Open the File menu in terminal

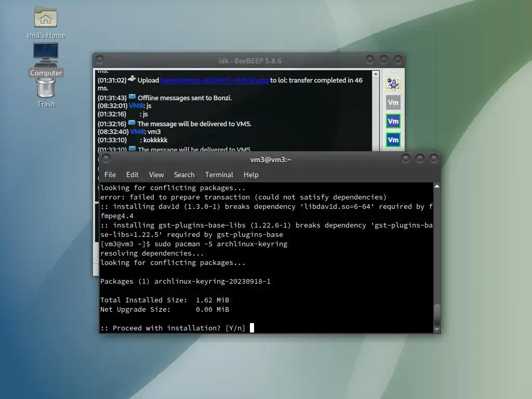[x=110, y=175]
